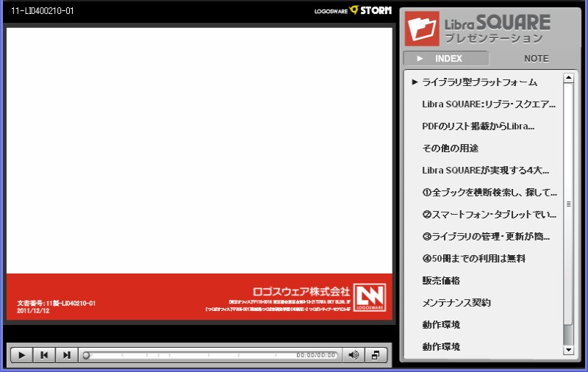Click the 文書番号 text on the slide

point(57,303)
